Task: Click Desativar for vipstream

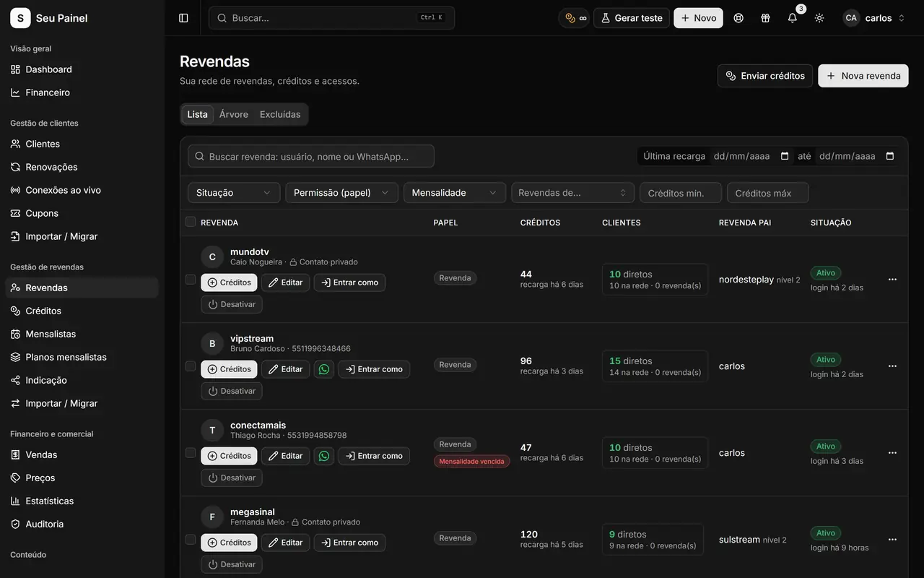Action: (x=232, y=391)
